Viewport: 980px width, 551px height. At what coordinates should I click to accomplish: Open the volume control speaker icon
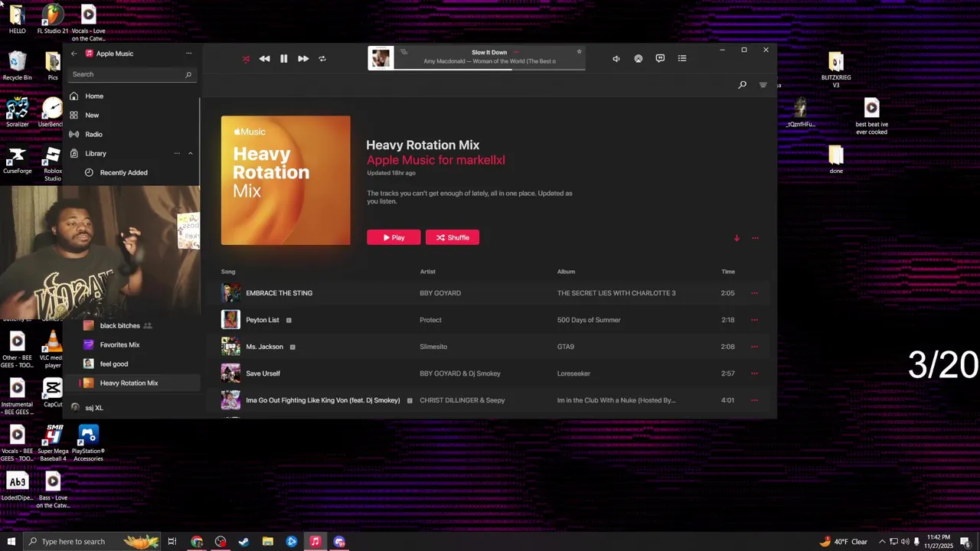(616, 59)
